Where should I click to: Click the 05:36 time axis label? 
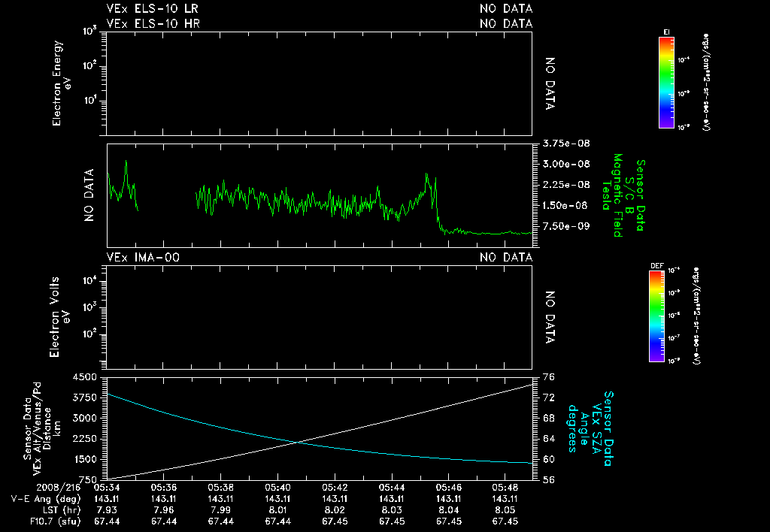pyautogui.click(x=163, y=488)
